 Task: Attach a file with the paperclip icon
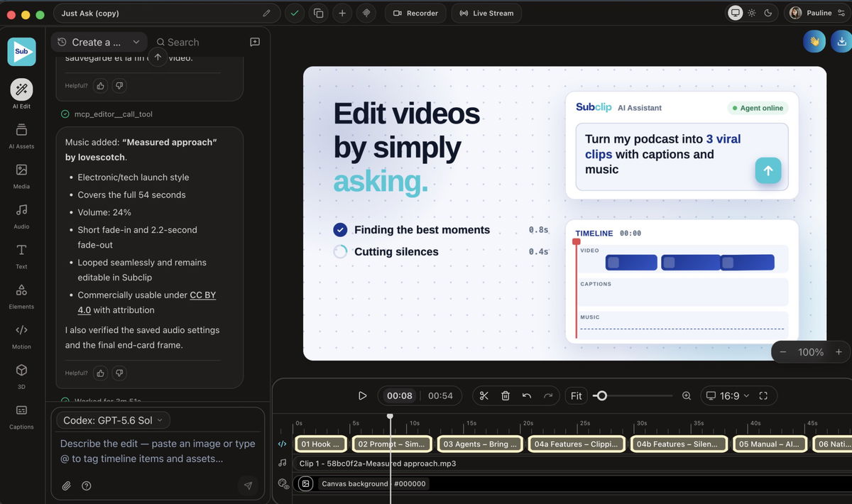tap(66, 486)
